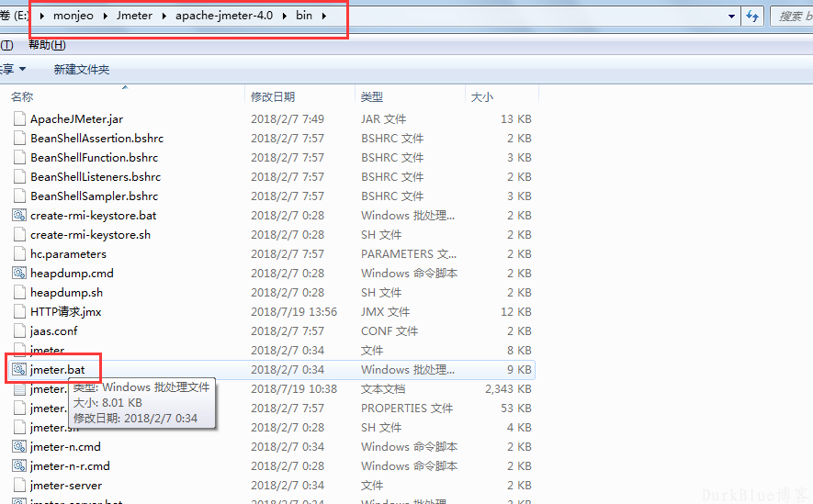
Task: Click the BeanShellSampler.bshrc file icon
Action: pyautogui.click(x=19, y=196)
